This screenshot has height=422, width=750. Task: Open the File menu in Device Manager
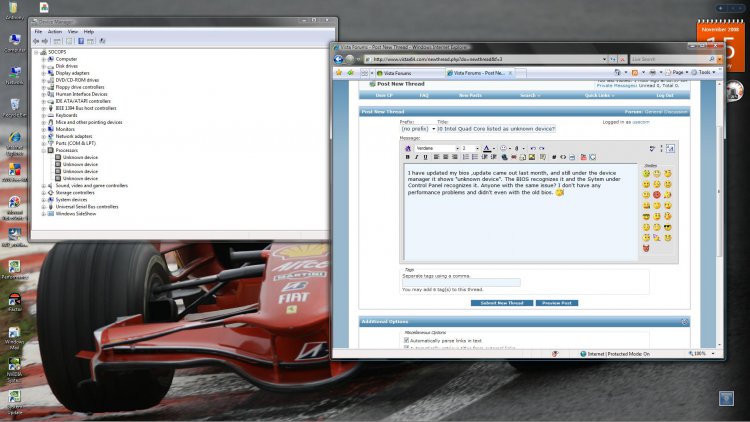[38, 32]
